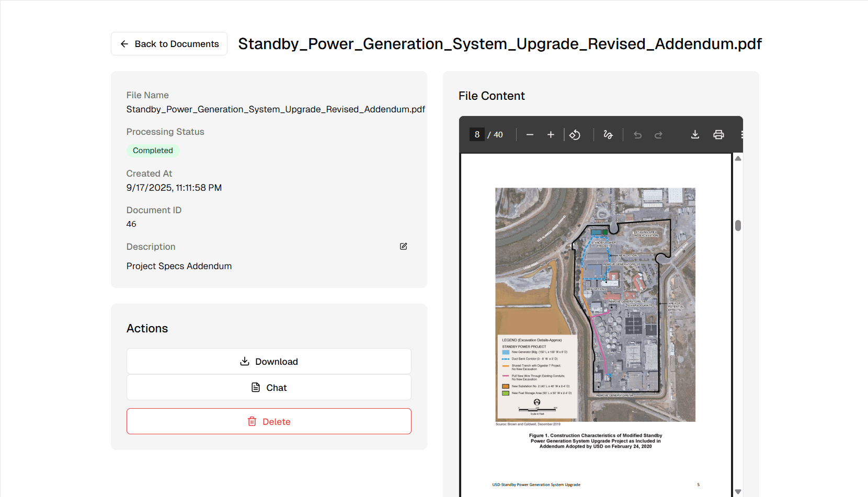Delete this document
868x497 pixels.
tap(269, 421)
